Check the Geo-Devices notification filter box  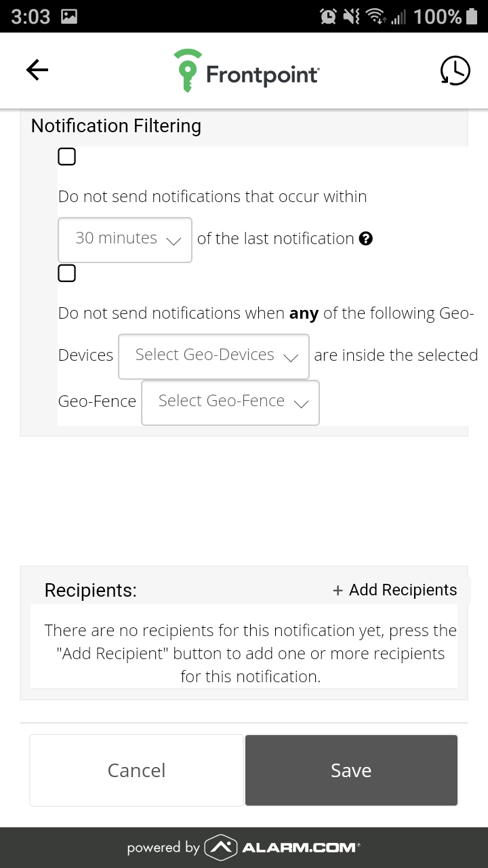click(66, 273)
